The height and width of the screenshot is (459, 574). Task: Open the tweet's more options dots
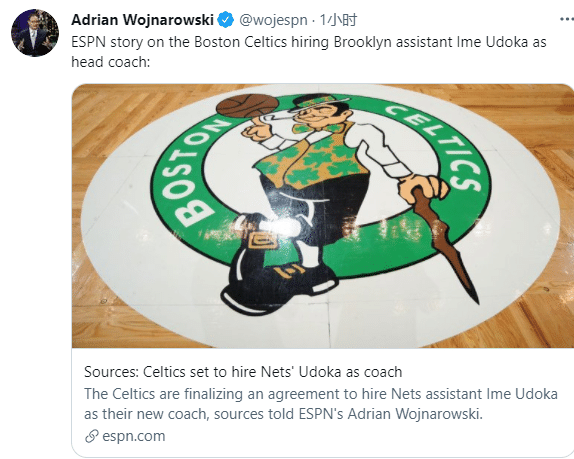point(567,19)
